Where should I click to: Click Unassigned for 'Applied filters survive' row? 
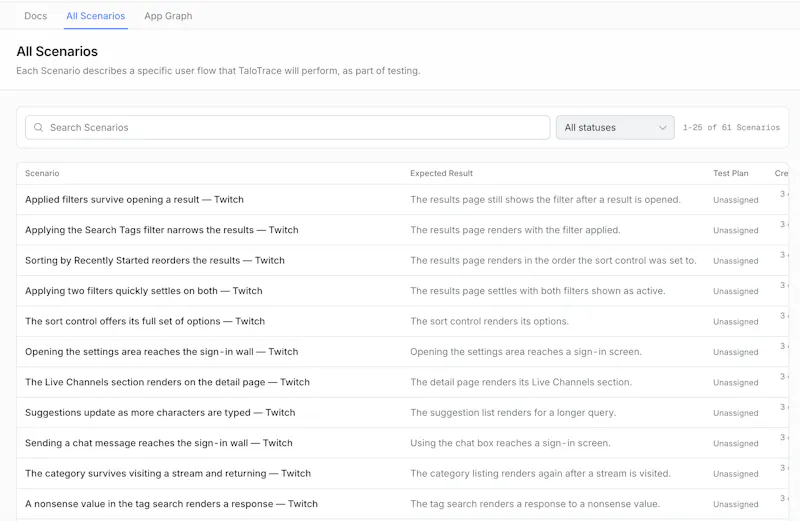(x=736, y=200)
